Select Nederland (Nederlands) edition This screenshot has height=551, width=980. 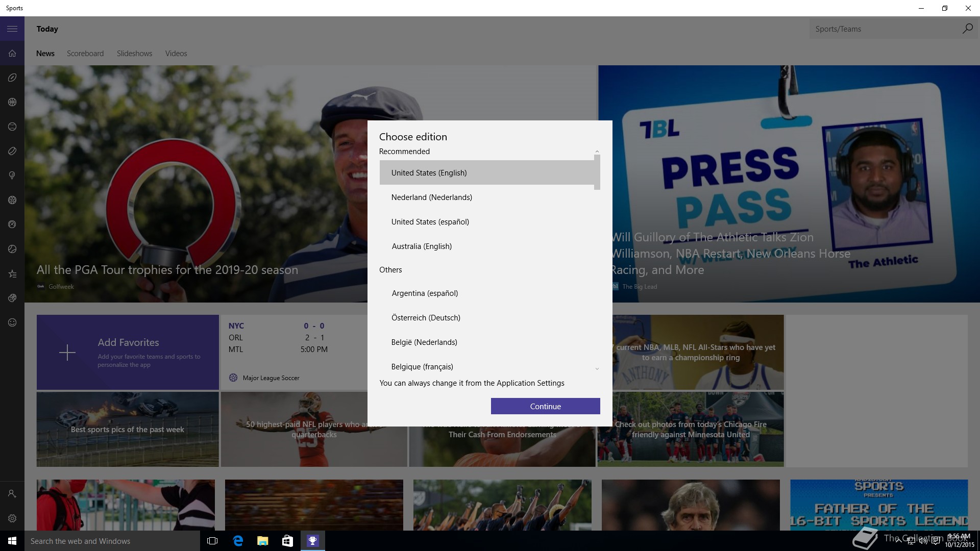tap(487, 197)
